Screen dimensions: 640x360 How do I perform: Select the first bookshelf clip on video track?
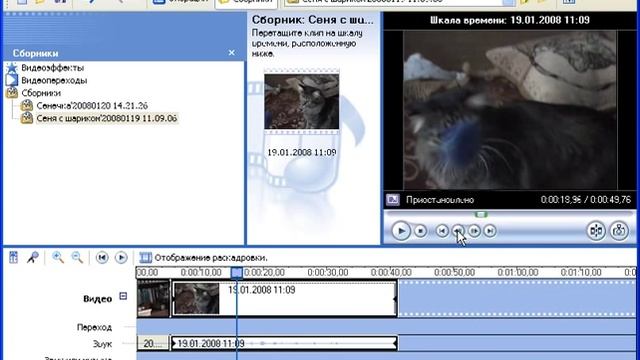coord(153,298)
